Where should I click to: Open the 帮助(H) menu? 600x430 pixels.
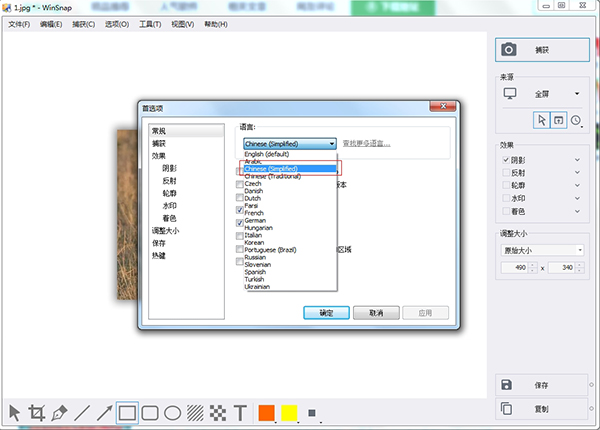pyautogui.click(x=216, y=24)
